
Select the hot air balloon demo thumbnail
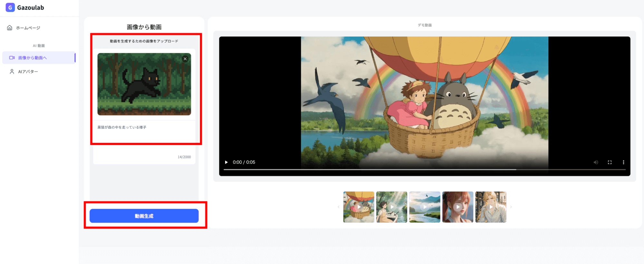click(x=359, y=207)
